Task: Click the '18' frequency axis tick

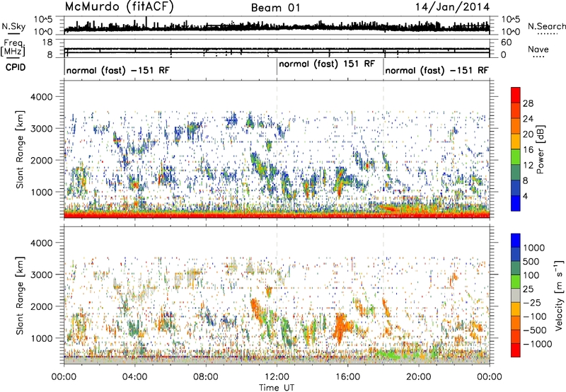Action: [x=47, y=42]
